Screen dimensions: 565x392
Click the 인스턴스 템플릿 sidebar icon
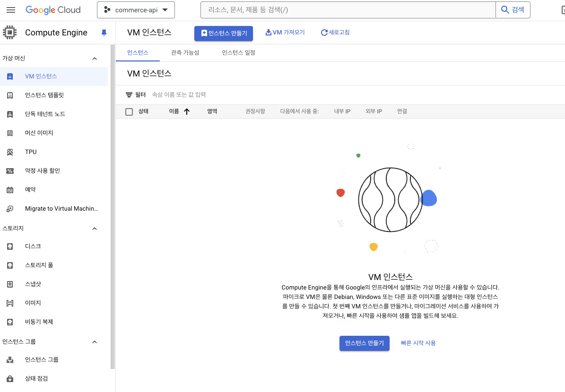click(x=10, y=95)
